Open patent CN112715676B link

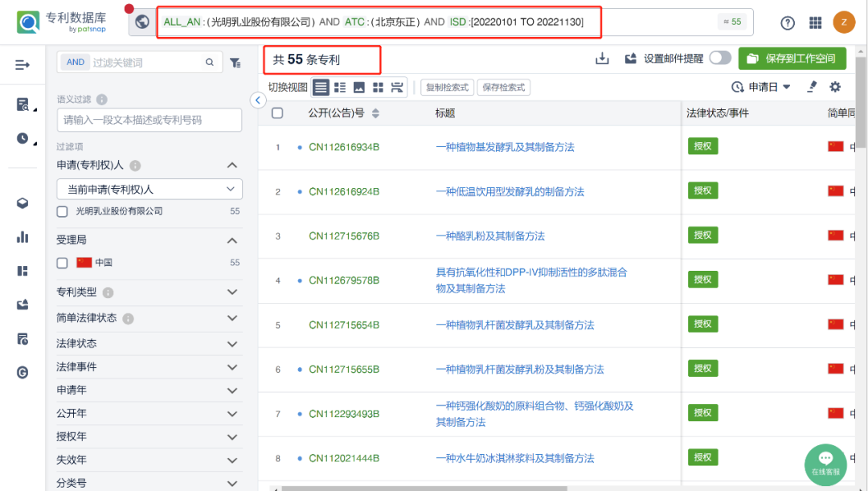pyautogui.click(x=344, y=236)
